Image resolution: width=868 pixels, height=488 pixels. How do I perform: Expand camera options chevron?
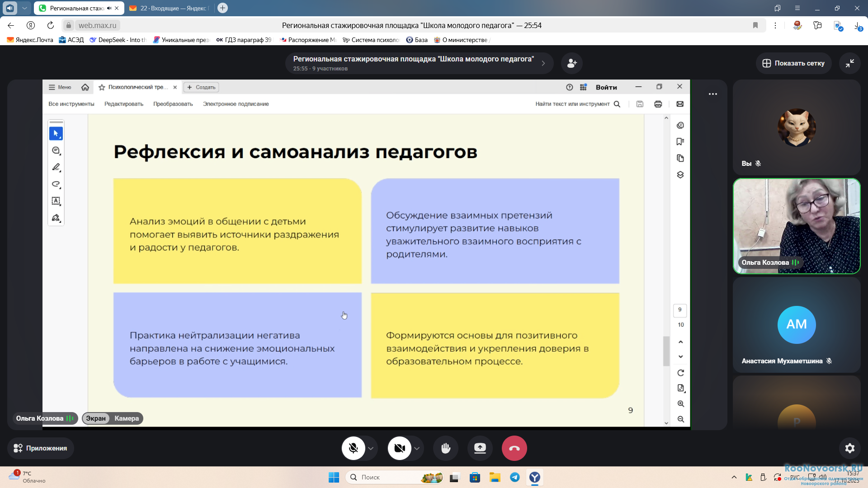pos(417,448)
